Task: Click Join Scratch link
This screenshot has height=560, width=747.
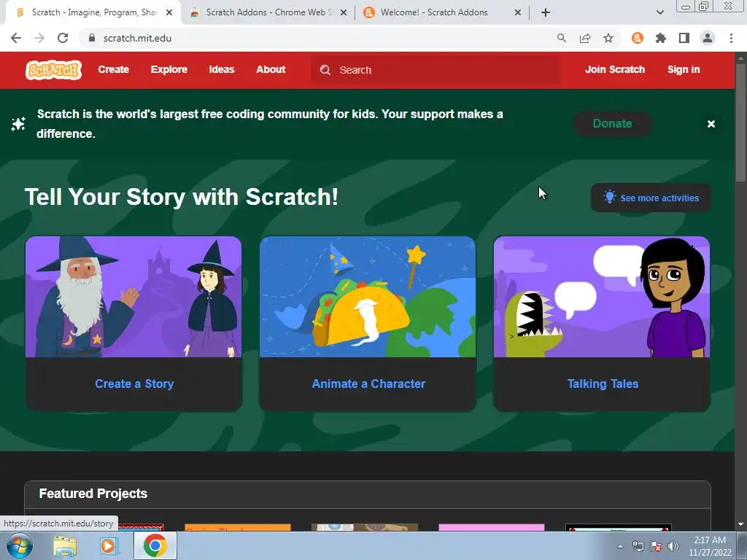Action: click(614, 69)
